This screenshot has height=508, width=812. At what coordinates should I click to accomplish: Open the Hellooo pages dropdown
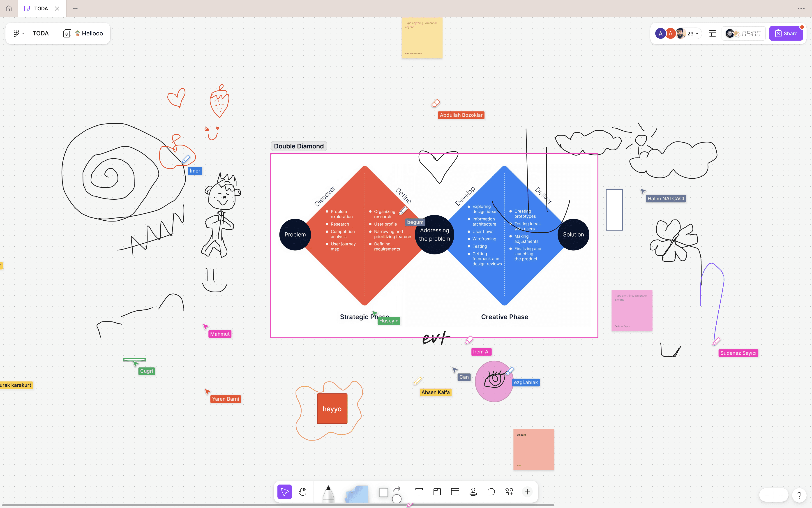tap(83, 33)
